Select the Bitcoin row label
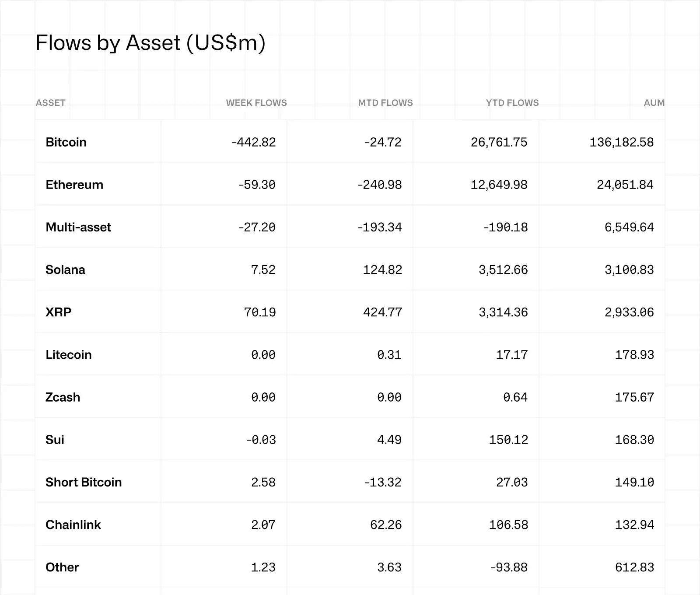 coord(66,142)
